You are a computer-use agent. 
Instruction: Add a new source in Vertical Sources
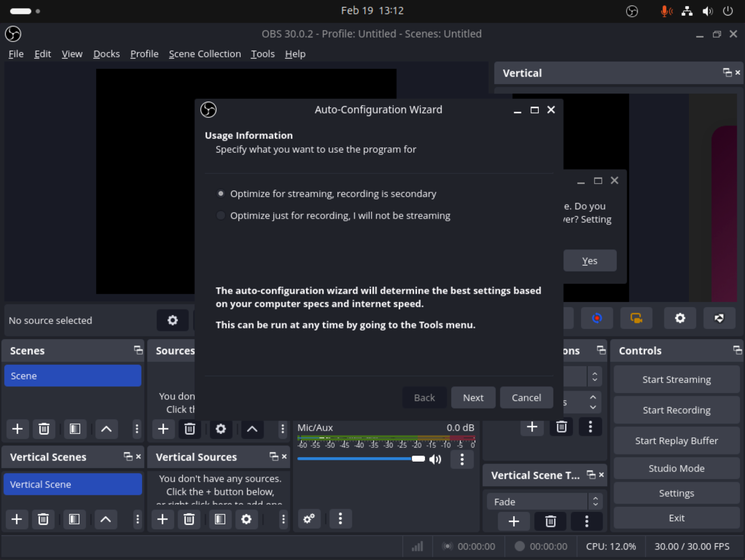[x=162, y=519]
